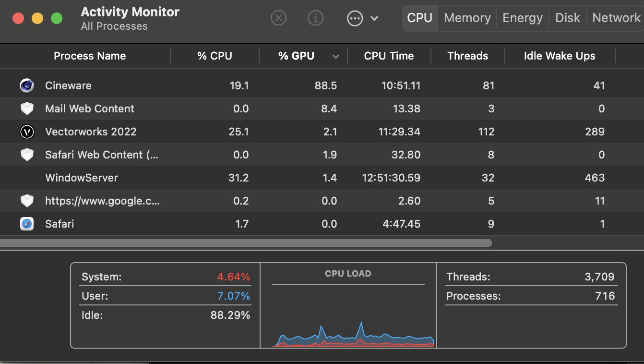Select the WindowServer process row
Image resolution: width=644 pixels, height=364 pixels.
[322, 178]
